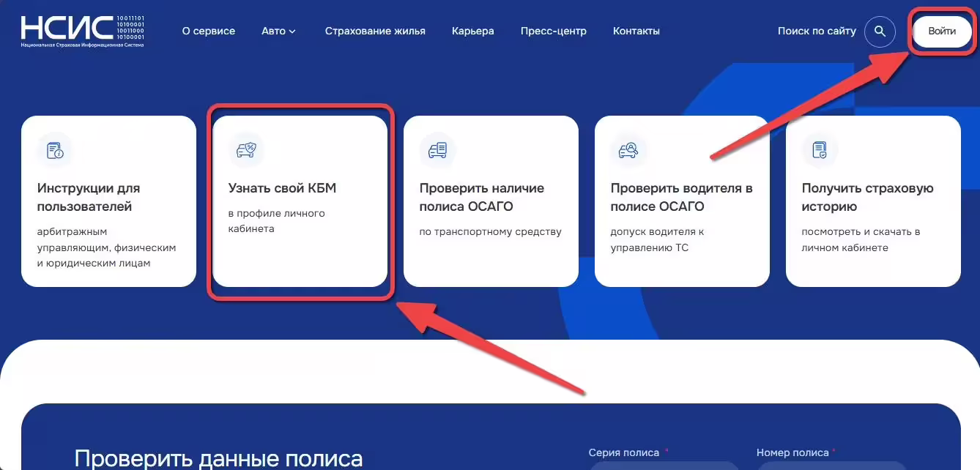Viewport: 980px width, 470px height.
Task: Click the driver search icon on card
Action: click(x=628, y=150)
